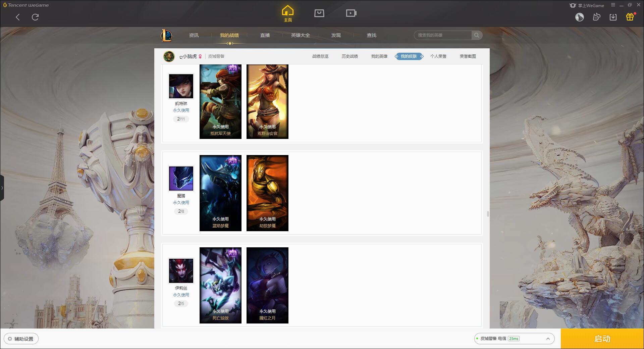644x349 pixels.
Task: Open 劫掠梦魇 skin card
Action: (267, 193)
